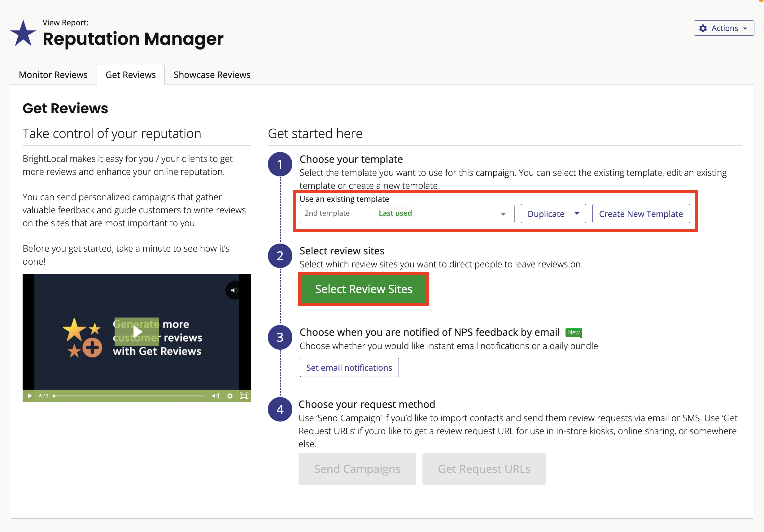This screenshot has width=764, height=532.
Task: Open the Showcase Reviews tab
Action: 212,75
